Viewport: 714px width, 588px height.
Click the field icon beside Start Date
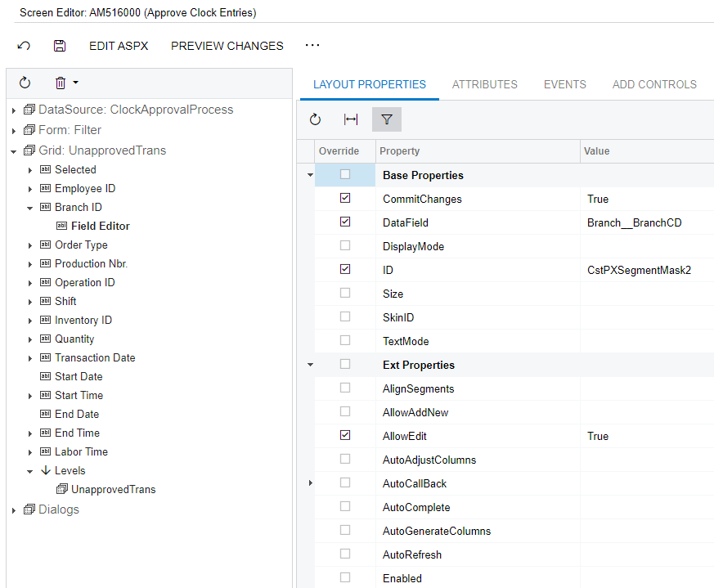(45, 376)
